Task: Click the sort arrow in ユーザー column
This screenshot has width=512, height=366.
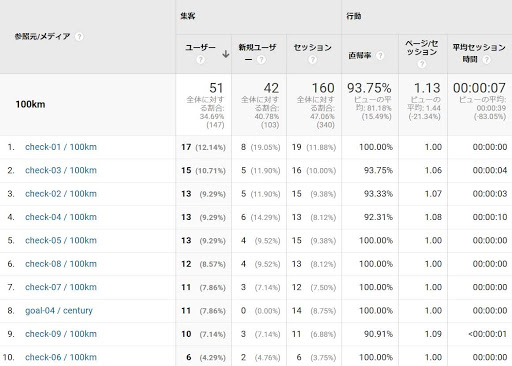Action: point(226,54)
